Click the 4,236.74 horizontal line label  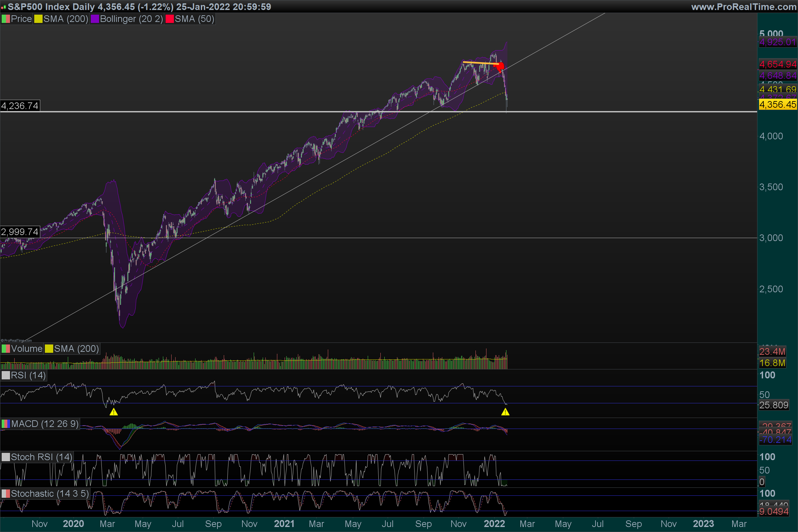coord(20,106)
